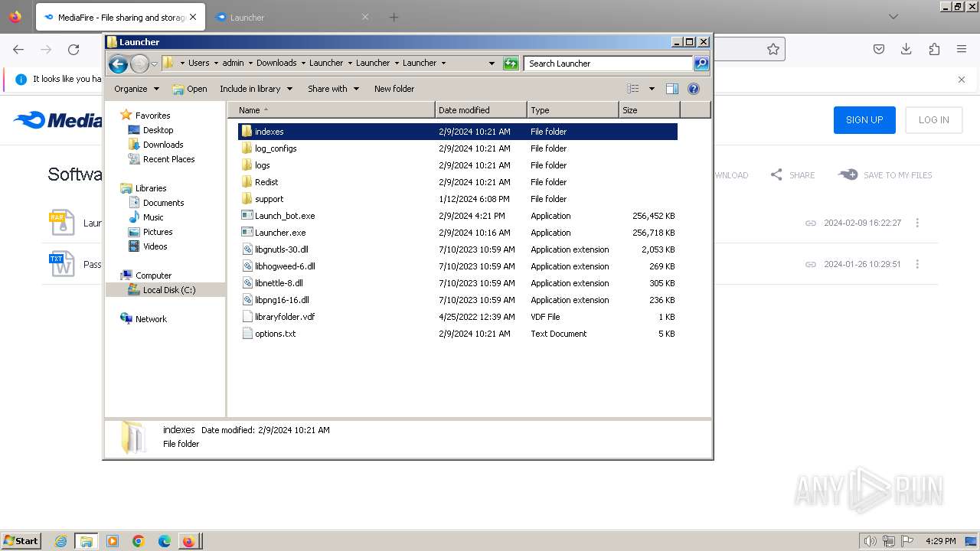Select the libraryfolder.vdf file icon
980x551 pixels.
pyautogui.click(x=247, y=317)
